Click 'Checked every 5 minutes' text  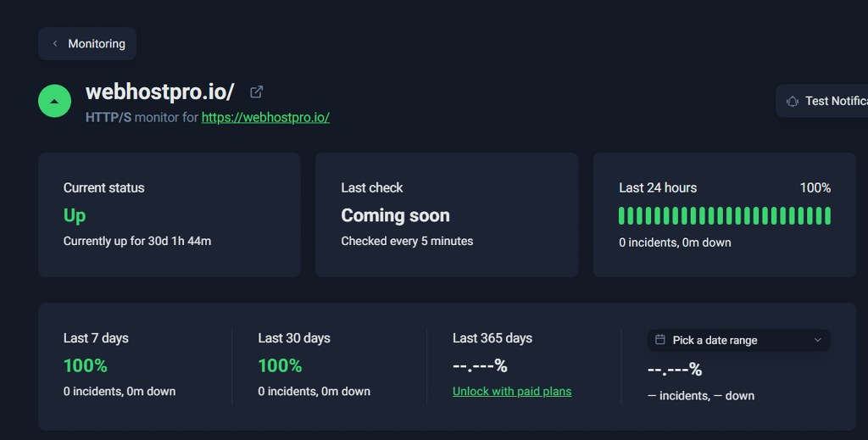(x=407, y=242)
